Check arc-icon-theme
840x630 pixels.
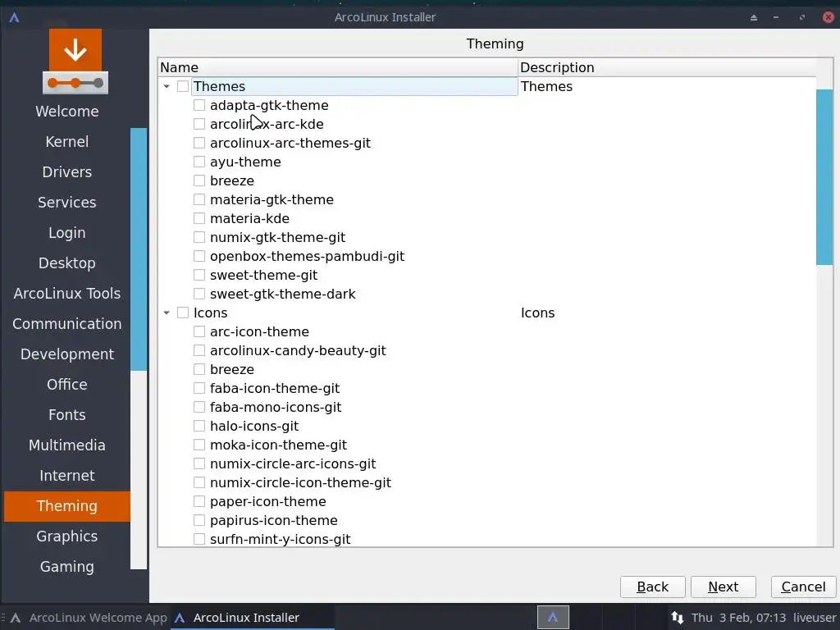pos(199,331)
